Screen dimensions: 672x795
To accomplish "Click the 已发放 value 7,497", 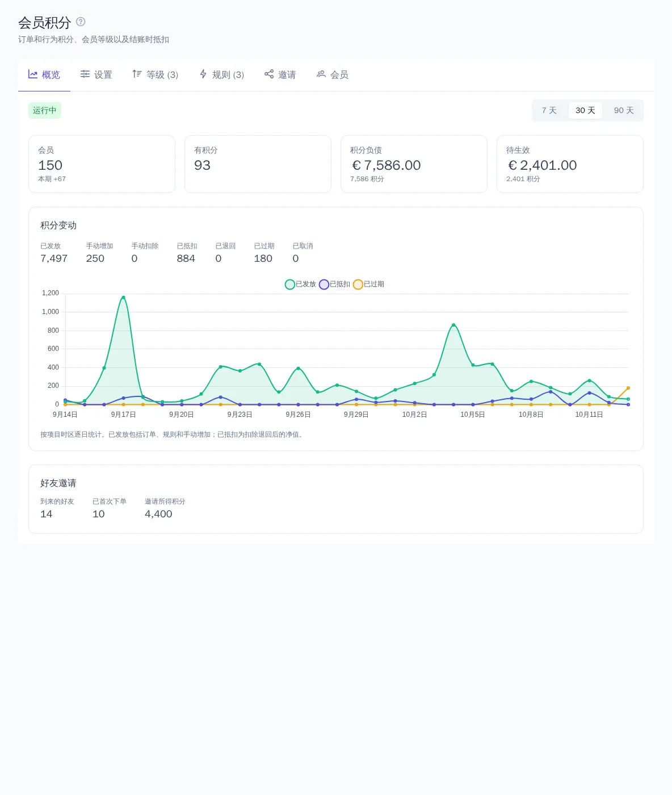I will pyautogui.click(x=54, y=258).
